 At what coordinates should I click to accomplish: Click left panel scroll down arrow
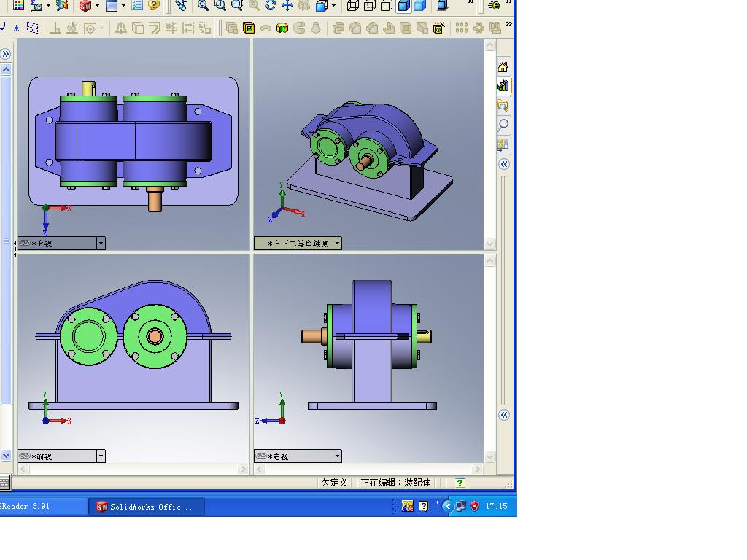pos(6,455)
